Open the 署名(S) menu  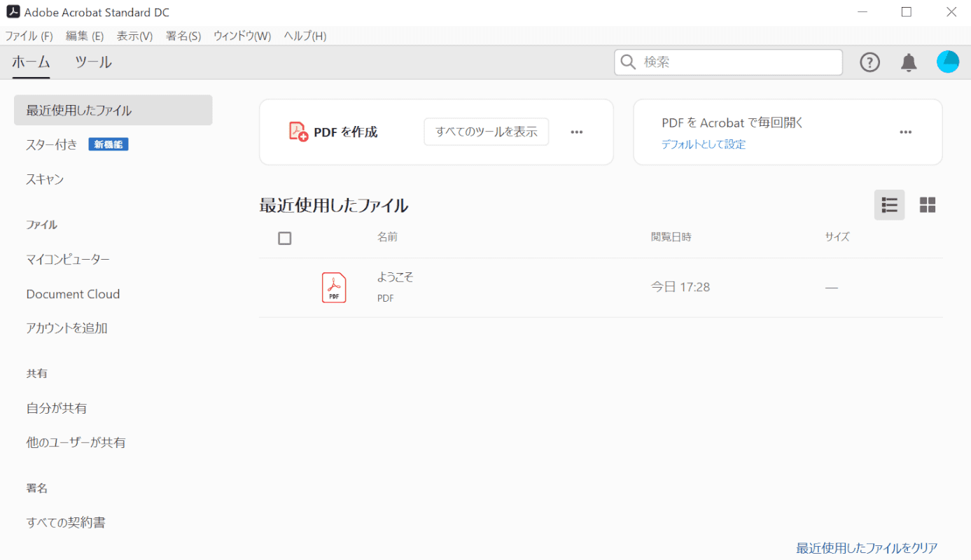183,36
